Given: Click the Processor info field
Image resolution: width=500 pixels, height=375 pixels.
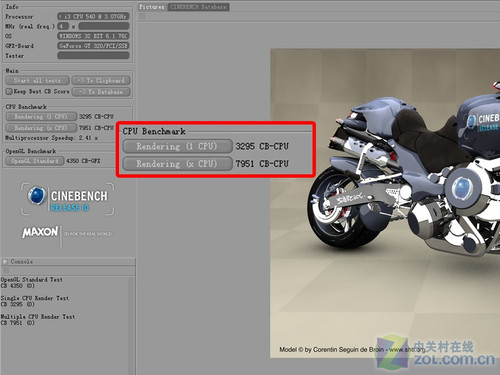Looking at the screenshot, I should (93, 16).
